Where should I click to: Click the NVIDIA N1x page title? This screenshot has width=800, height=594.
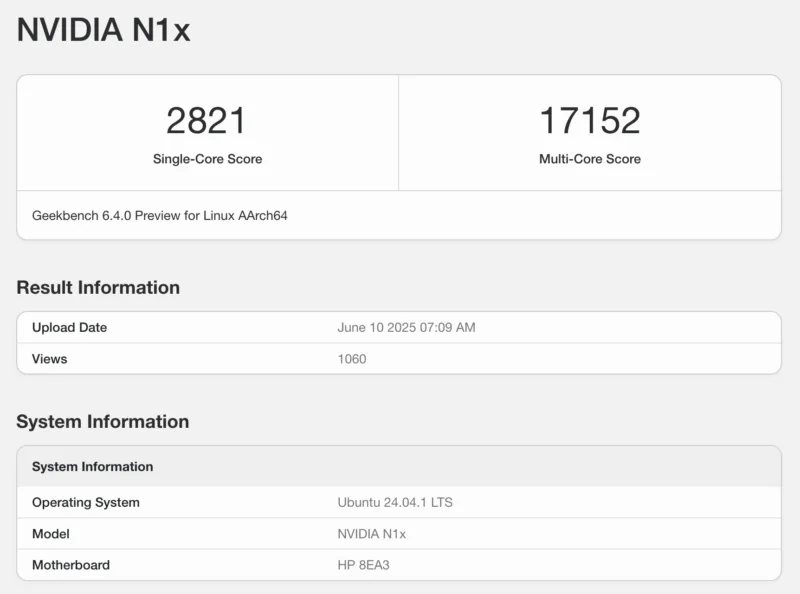point(104,30)
